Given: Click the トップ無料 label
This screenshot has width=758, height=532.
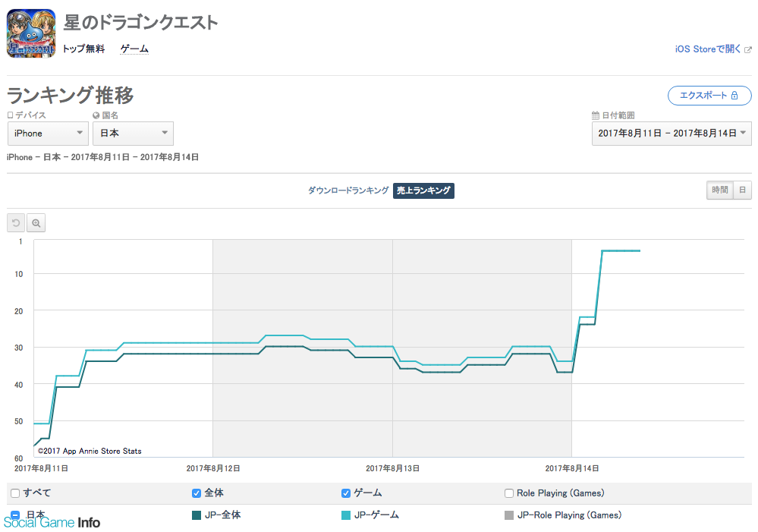Looking at the screenshot, I should pyautogui.click(x=83, y=49).
